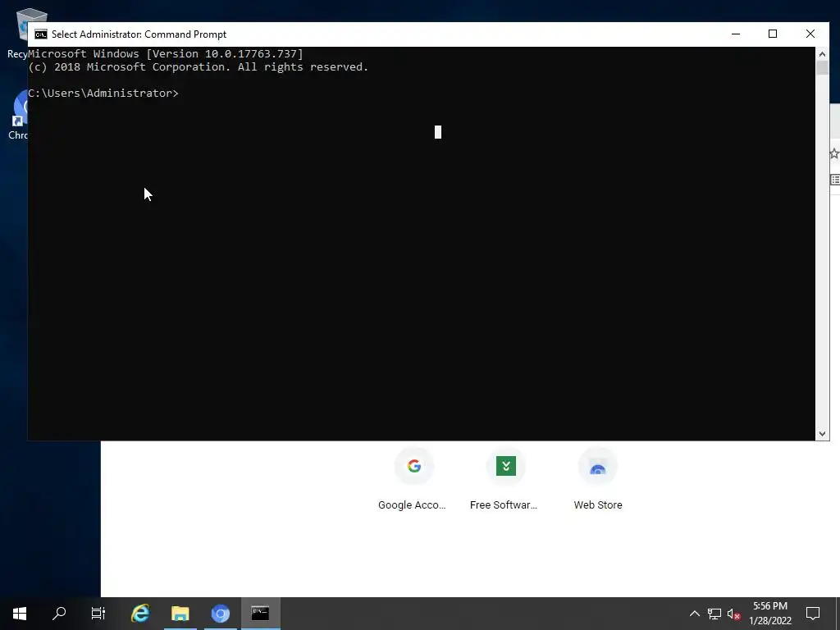This screenshot has height=630, width=840.
Task: Select the Chrome desktop shortcut
Action: (17, 115)
